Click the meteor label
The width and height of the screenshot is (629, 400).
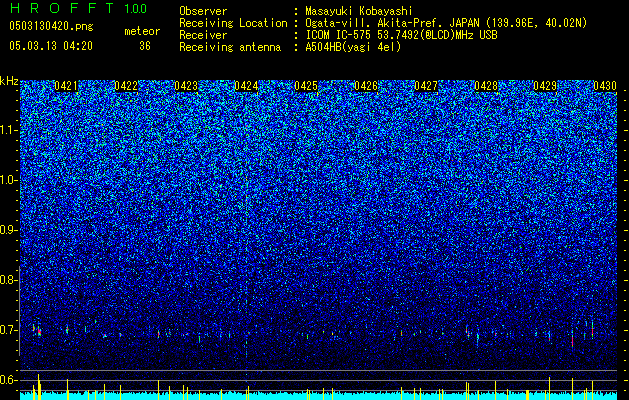pyautogui.click(x=142, y=31)
